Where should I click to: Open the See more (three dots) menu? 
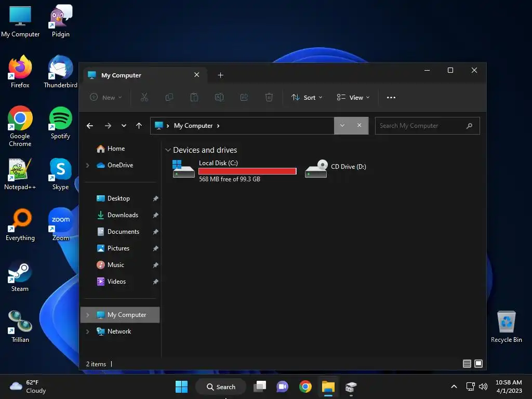[x=391, y=97]
